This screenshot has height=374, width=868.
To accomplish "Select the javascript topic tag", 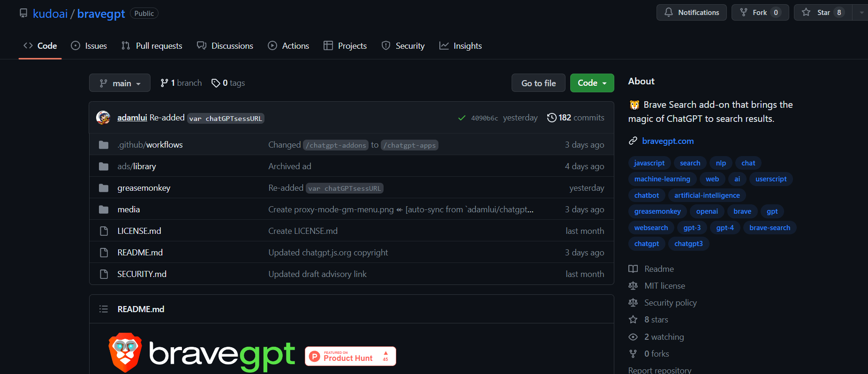I will click(x=649, y=163).
